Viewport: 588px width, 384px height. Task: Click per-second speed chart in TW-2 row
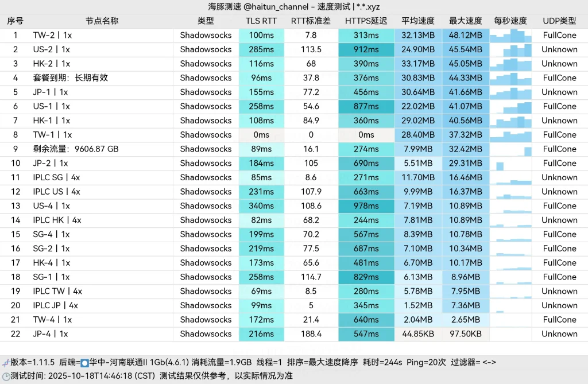click(x=510, y=35)
